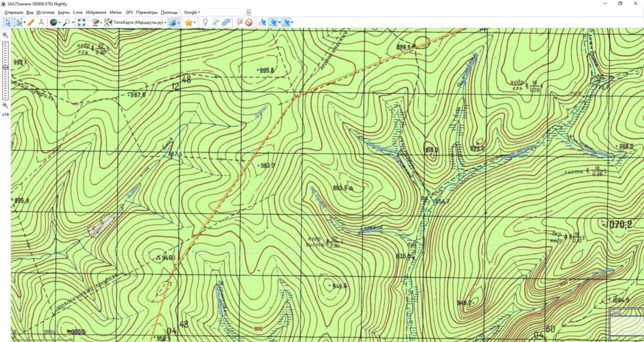Click the Горевой stream label
Image resolution: width=644 pixels, height=342 pixels.
point(371,228)
